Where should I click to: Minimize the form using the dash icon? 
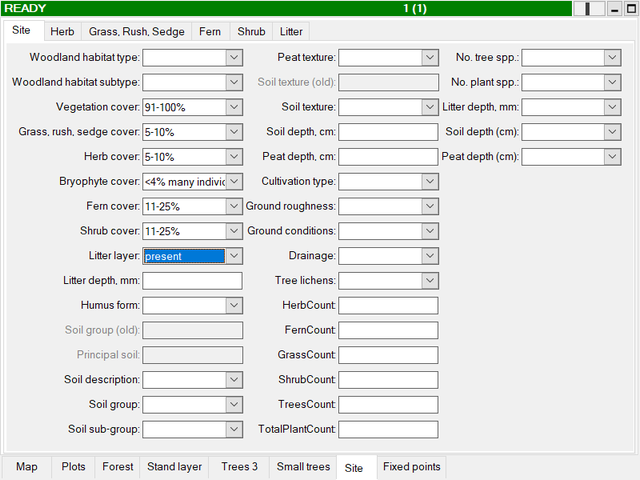[614, 8]
